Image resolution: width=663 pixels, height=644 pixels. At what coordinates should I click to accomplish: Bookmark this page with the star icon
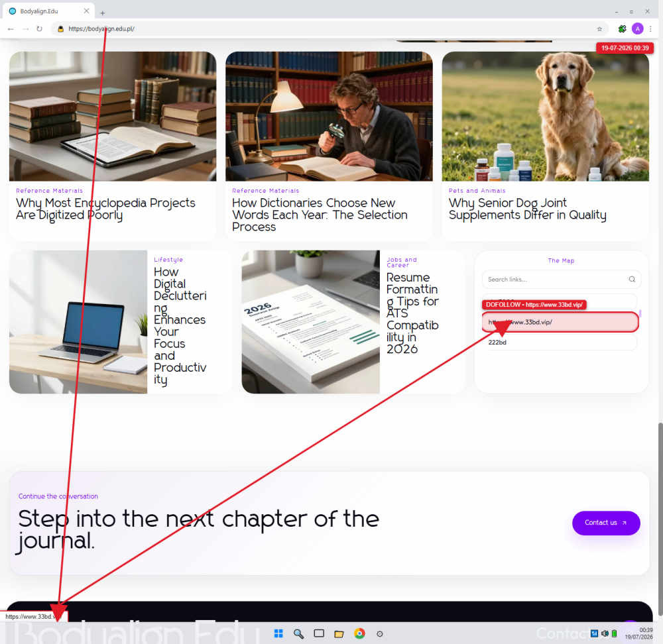(599, 28)
